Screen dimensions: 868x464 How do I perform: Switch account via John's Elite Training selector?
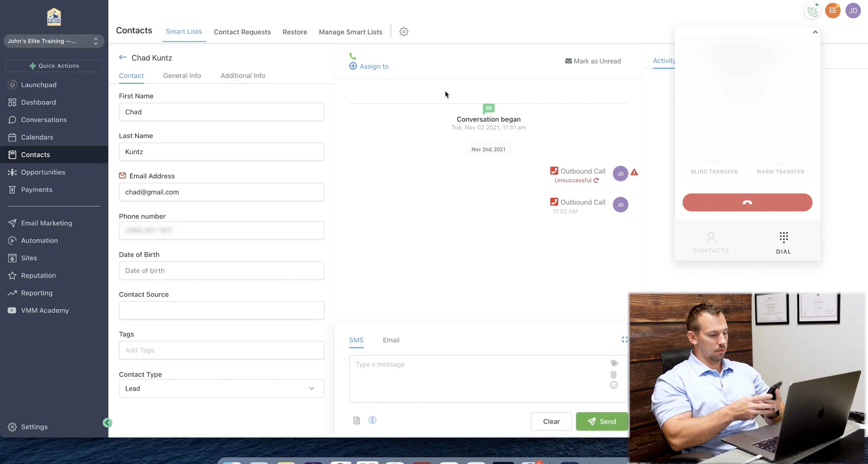(x=54, y=41)
